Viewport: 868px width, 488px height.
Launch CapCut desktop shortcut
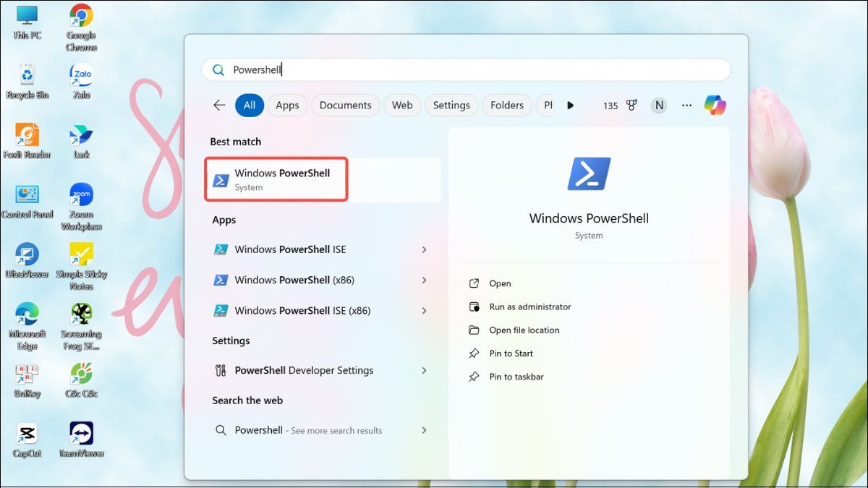coord(27,441)
